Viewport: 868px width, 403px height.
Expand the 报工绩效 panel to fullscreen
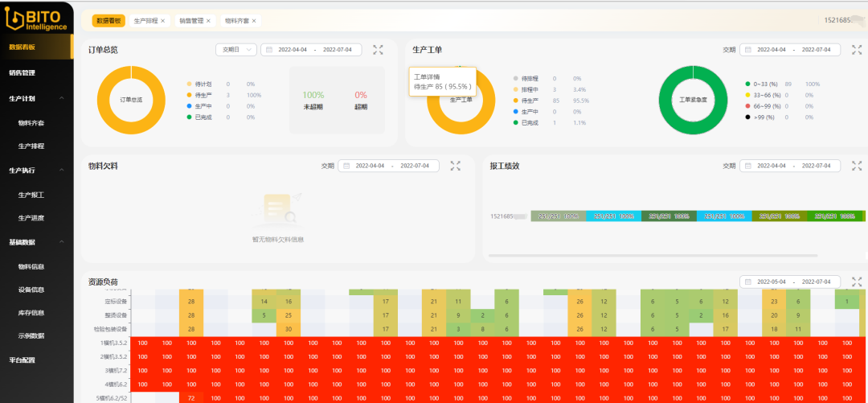[857, 166]
